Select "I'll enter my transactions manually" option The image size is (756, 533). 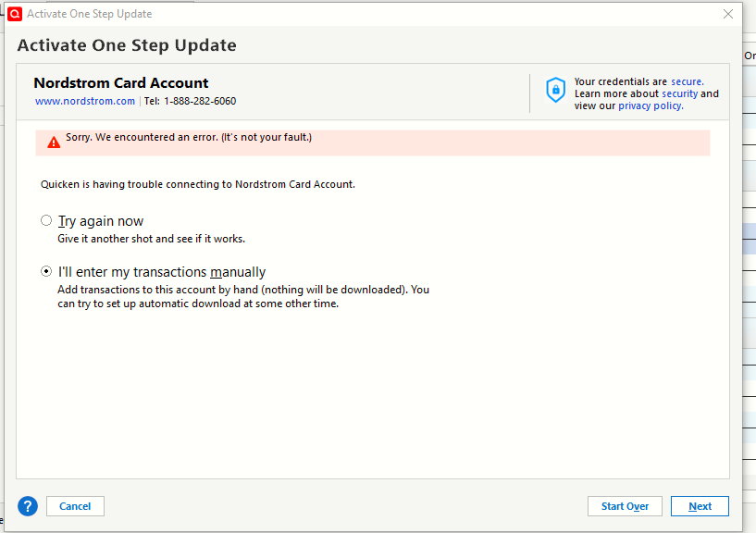pyautogui.click(x=45, y=271)
